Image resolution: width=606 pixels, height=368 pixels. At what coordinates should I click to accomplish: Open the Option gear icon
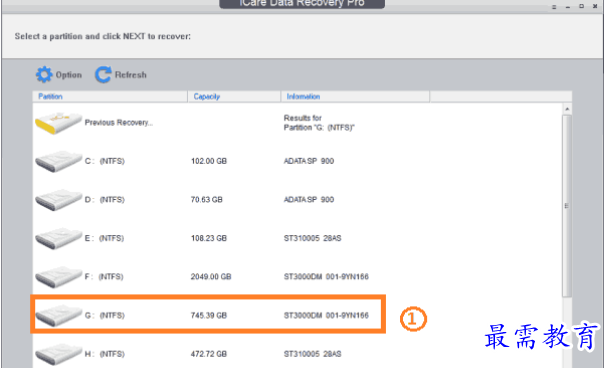click(x=44, y=74)
